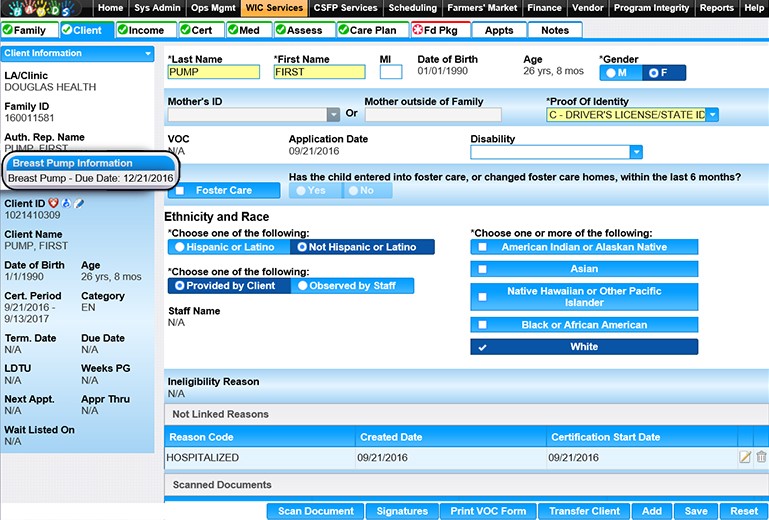Click the BANDS logo
The width and height of the screenshot is (769, 520).
point(47,8)
